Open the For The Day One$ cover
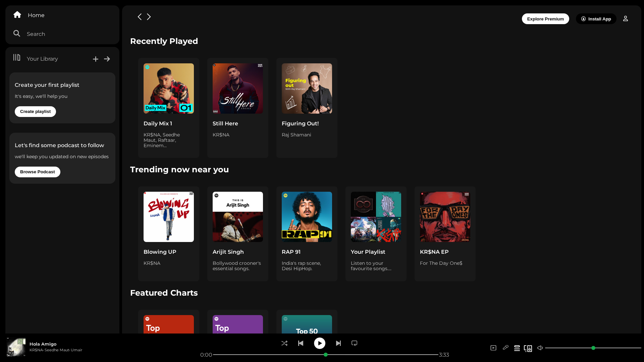 click(x=445, y=217)
